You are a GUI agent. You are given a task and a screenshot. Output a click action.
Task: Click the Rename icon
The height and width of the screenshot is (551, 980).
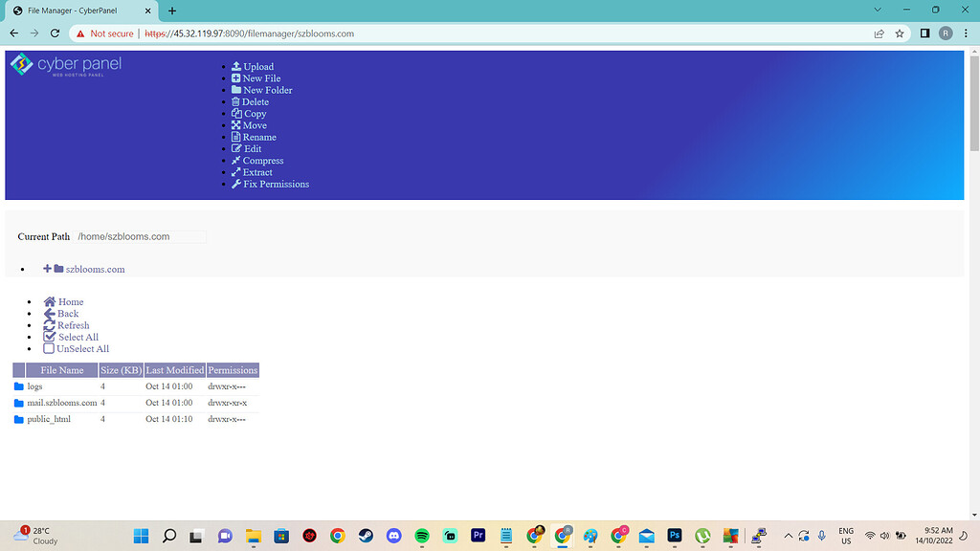[x=236, y=137]
